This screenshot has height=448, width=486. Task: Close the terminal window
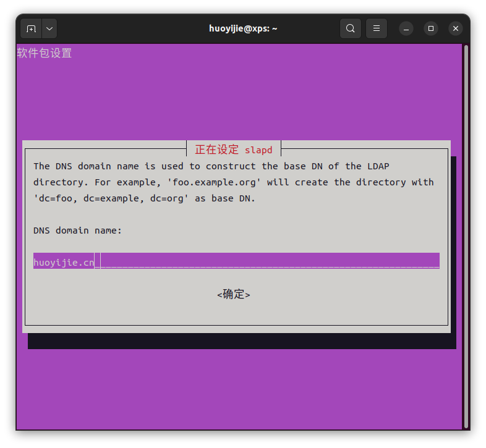[x=456, y=28]
